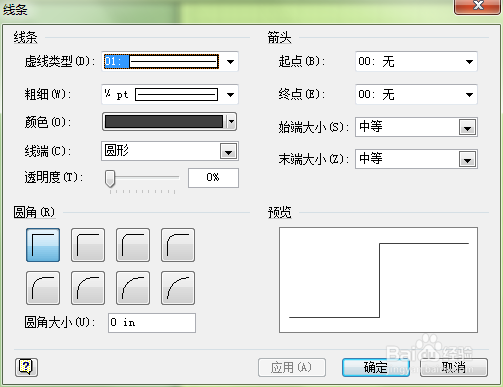
Task: Open the 颜色 line color swatch picker
Action: click(x=169, y=122)
